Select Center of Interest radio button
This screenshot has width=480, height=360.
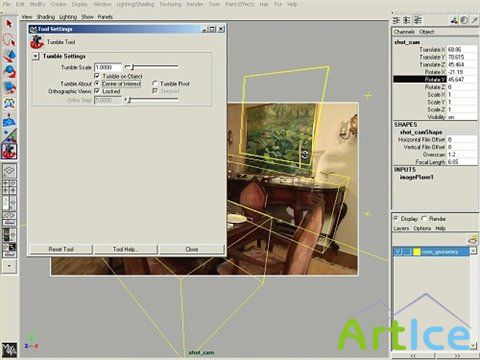click(97, 83)
